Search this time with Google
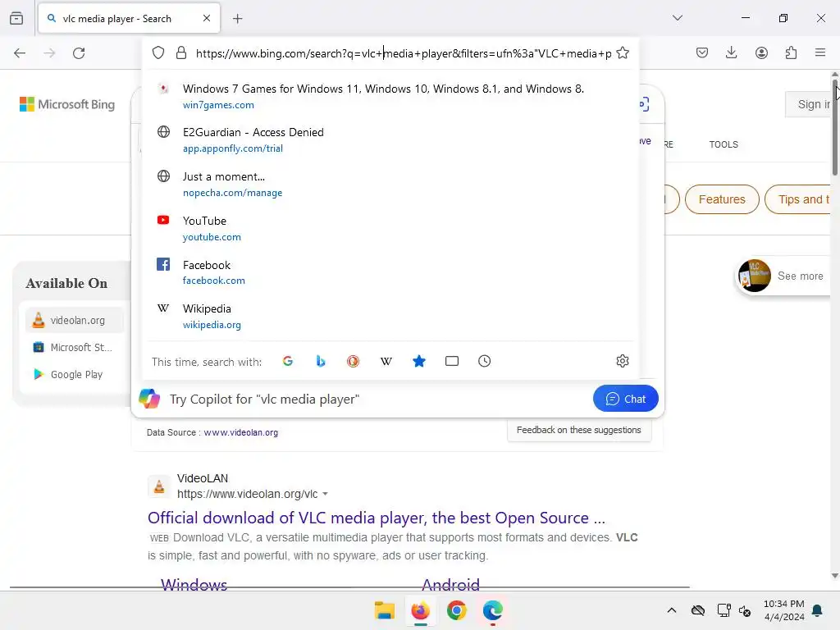This screenshot has height=630, width=840. click(x=288, y=361)
